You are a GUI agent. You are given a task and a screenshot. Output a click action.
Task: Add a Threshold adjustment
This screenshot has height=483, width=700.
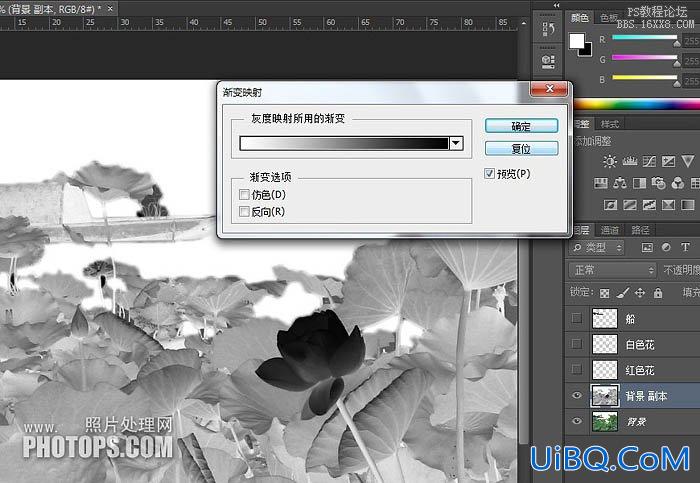point(649,205)
